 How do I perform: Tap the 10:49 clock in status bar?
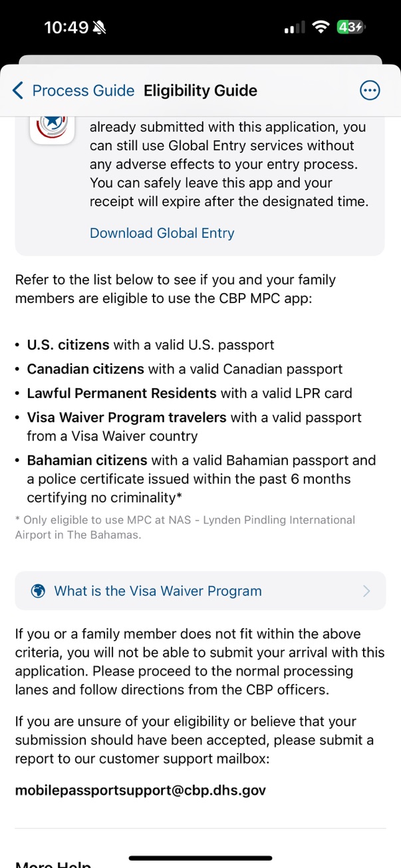click(66, 27)
